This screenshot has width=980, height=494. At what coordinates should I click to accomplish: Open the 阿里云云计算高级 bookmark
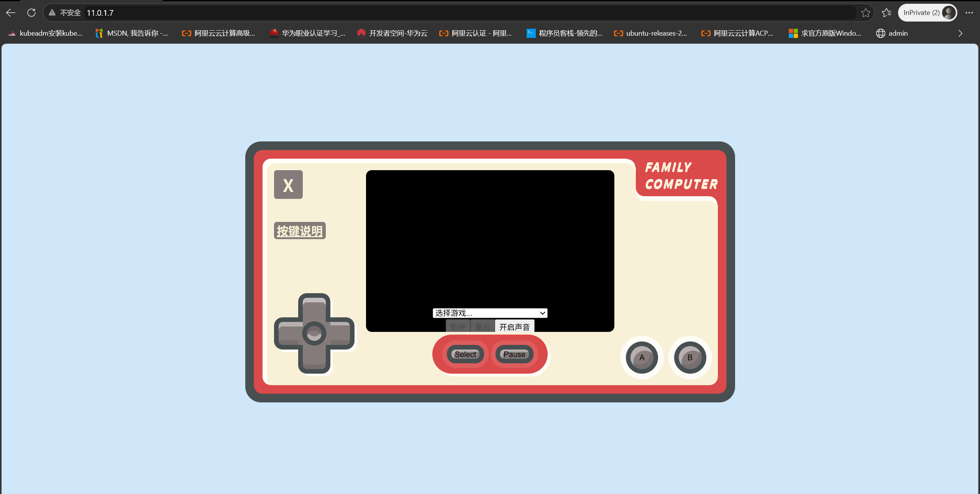(x=218, y=33)
